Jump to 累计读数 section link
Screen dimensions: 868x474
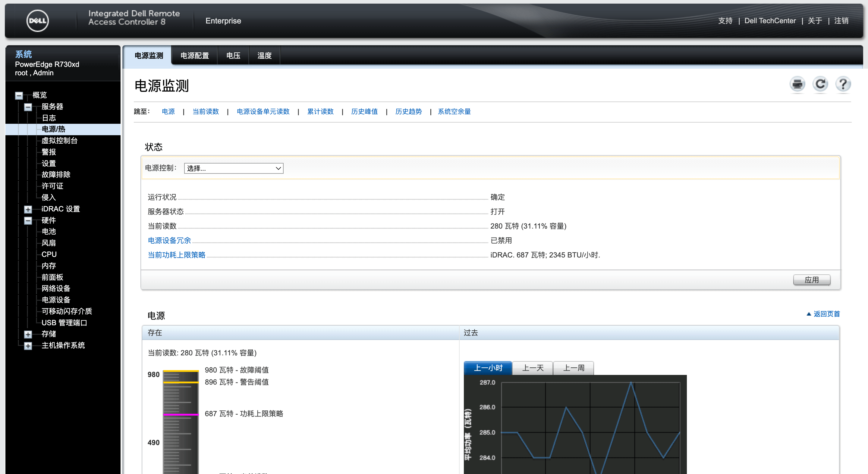point(320,111)
